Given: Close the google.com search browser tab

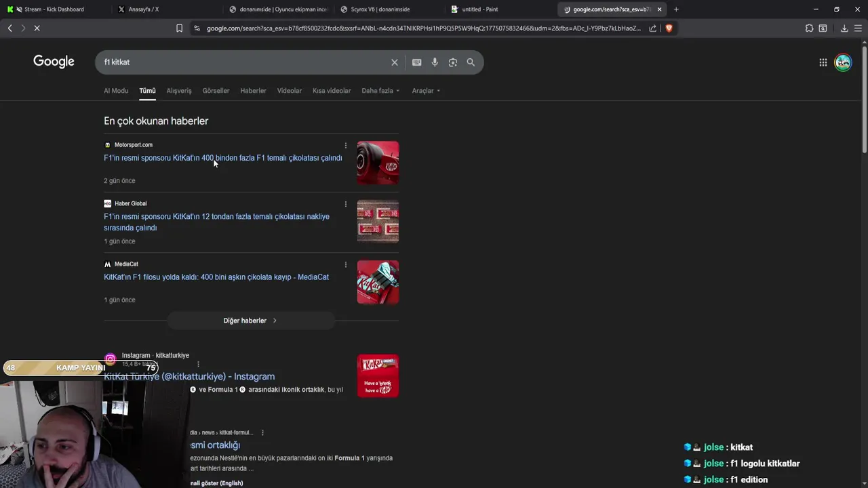Looking at the screenshot, I should [659, 9].
